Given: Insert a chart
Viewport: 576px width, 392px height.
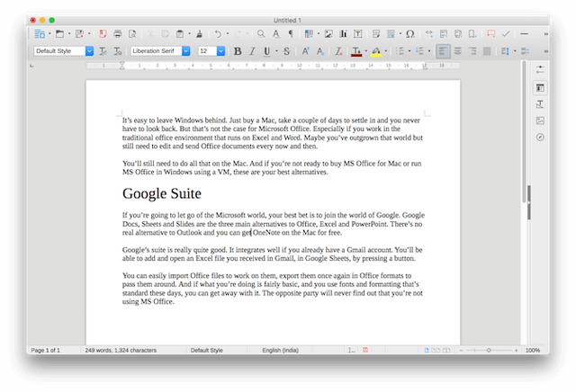Looking at the screenshot, I should tap(343, 34).
